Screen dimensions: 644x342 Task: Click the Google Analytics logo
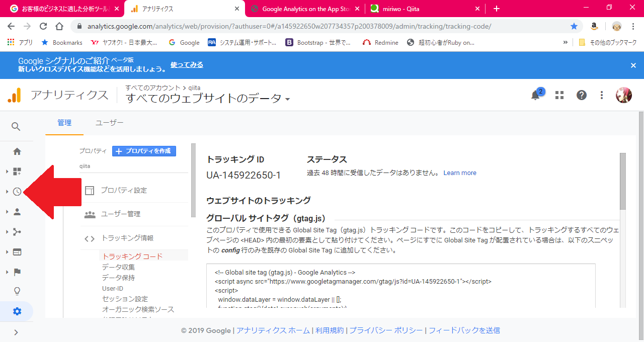pyautogui.click(x=15, y=95)
